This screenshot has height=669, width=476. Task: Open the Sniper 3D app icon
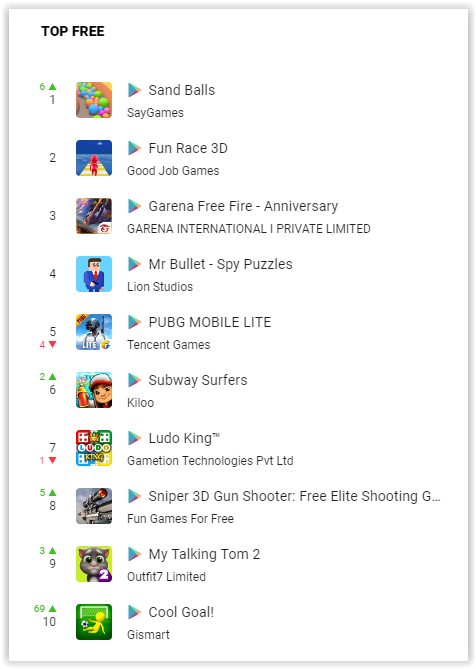coord(94,506)
